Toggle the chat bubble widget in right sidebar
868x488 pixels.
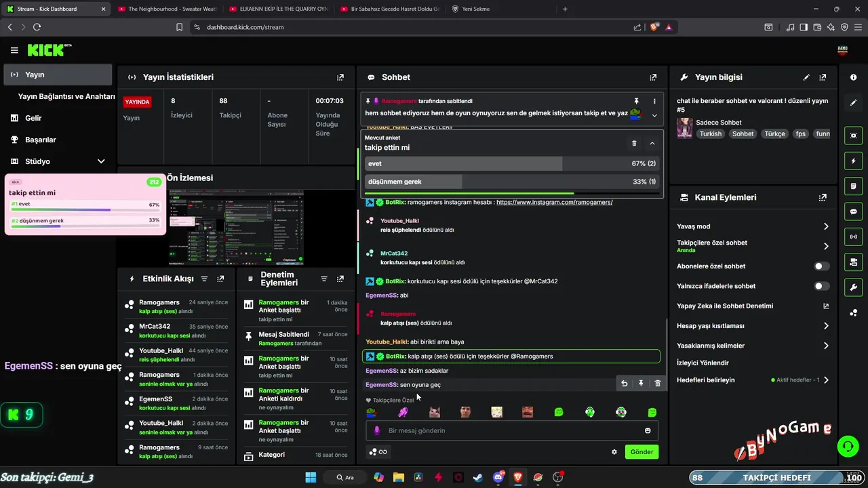(853, 211)
